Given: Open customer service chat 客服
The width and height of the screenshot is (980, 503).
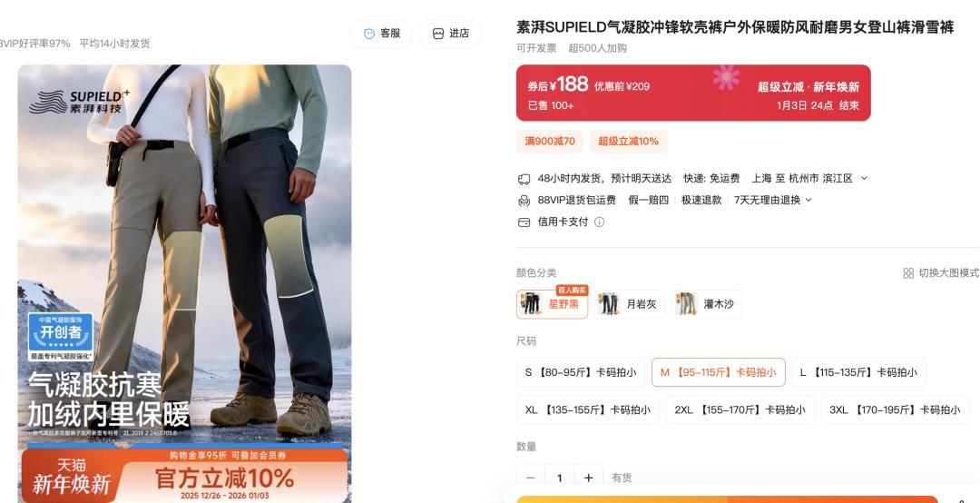Looking at the screenshot, I should 381,34.
